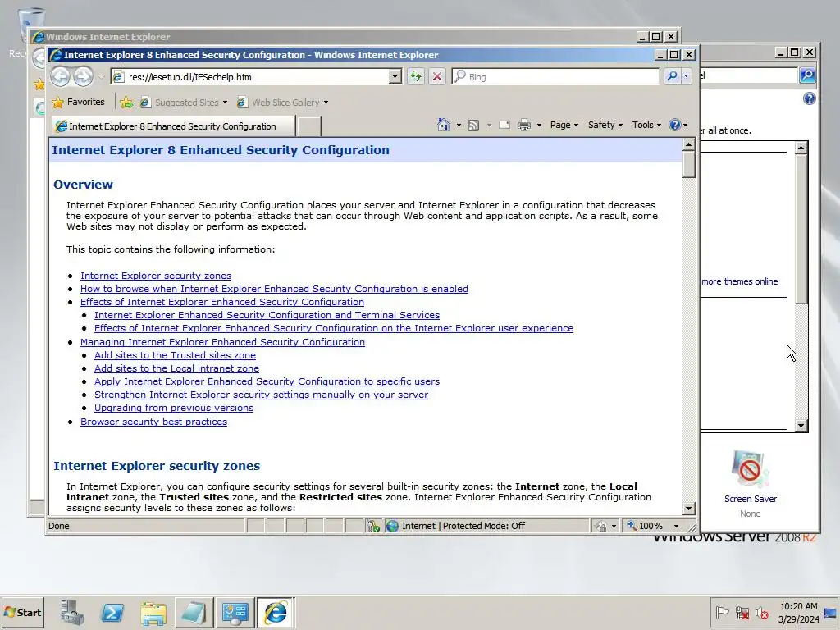Image resolution: width=840 pixels, height=630 pixels.
Task: Open Windows Explorer folder icon on the taskbar
Action: point(153,612)
